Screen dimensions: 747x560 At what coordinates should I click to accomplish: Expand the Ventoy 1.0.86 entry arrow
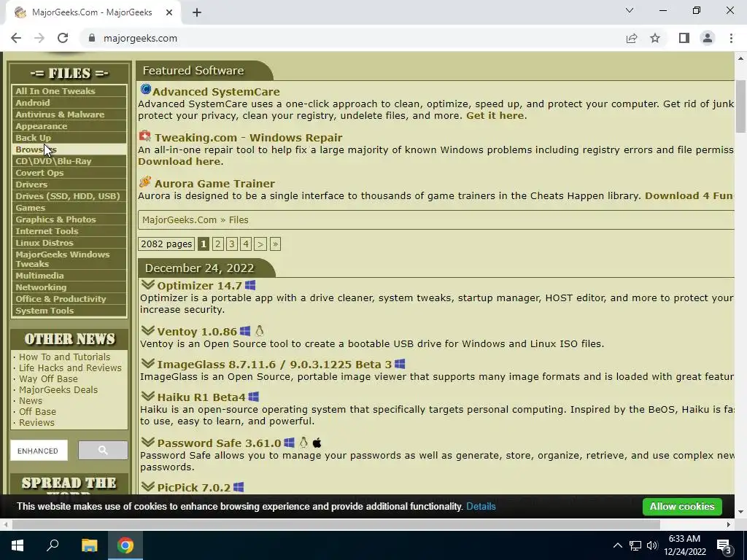coord(148,330)
